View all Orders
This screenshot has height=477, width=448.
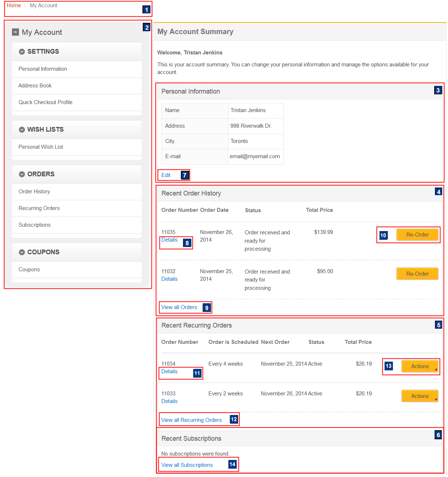click(x=179, y=307)
